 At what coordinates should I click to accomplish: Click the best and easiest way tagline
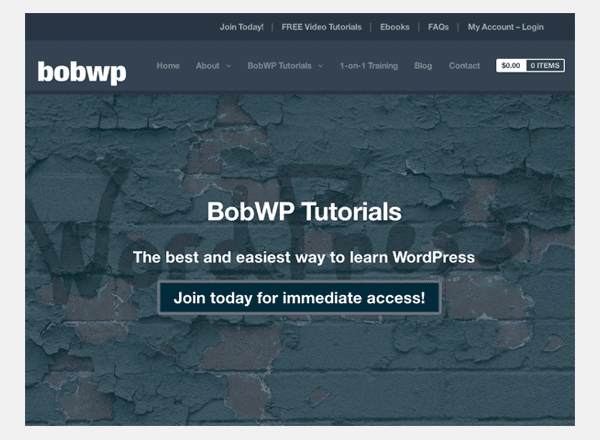[x=304, y=257]
